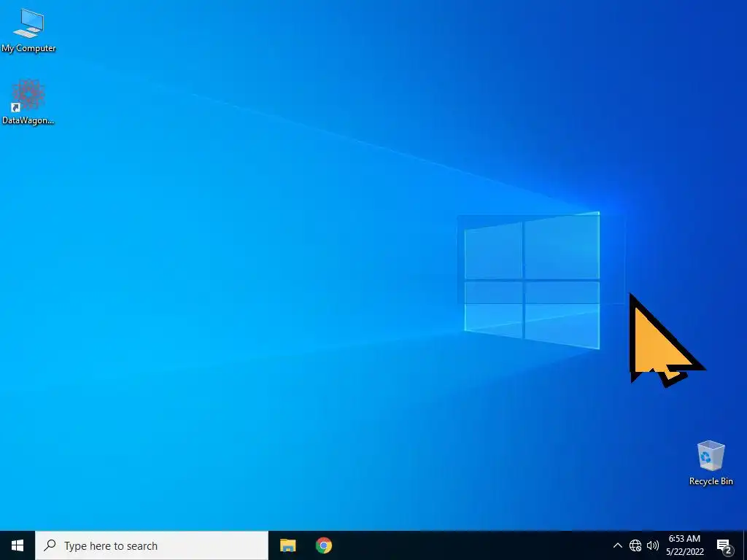Open the clock showing 6:53 AM
The image size is (747, 560).
[x=684, y=545]
